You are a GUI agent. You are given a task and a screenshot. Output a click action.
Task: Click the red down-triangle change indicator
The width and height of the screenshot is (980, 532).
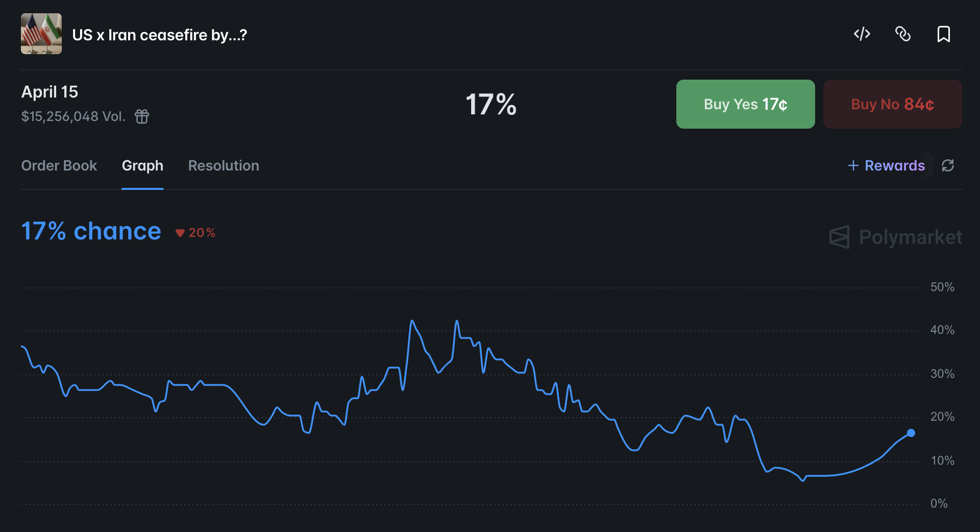(x=180, y=233)
